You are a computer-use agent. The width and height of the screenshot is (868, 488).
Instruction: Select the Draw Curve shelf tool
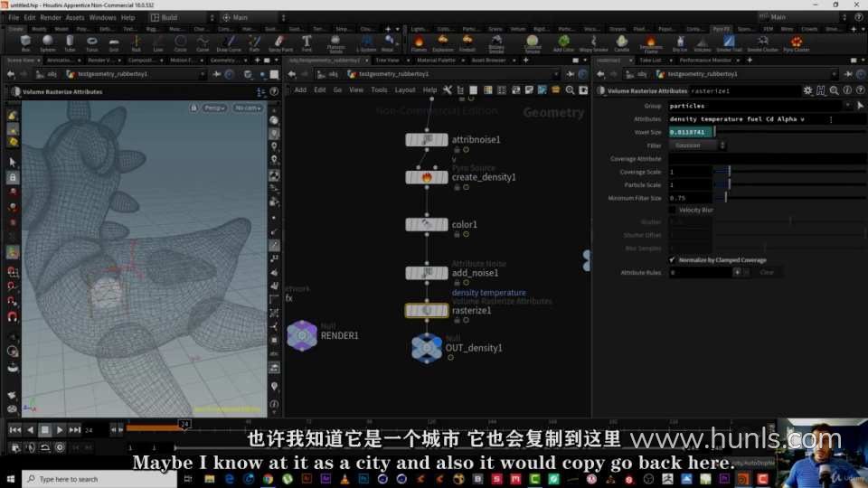click(229, 42)
